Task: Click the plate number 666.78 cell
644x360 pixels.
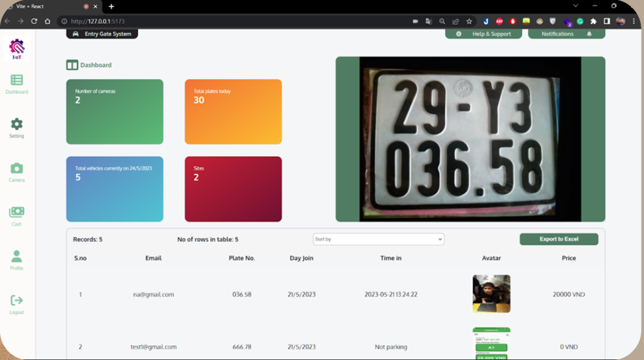Action: [x=241, y=347]
